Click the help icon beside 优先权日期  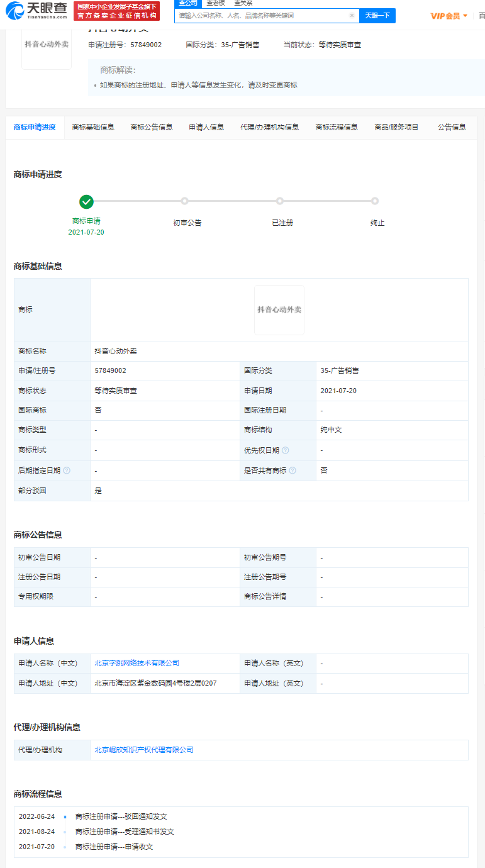286,450
